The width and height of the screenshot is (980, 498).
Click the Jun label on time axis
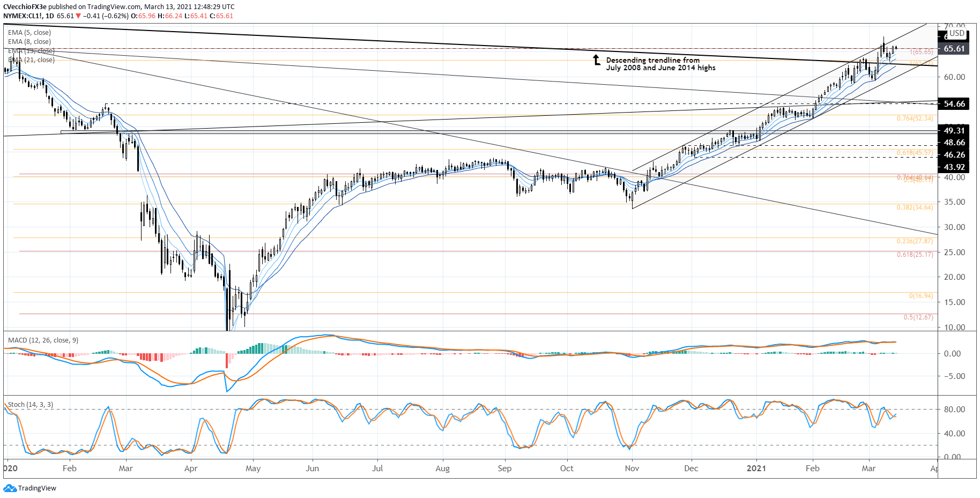(x=313, y=469)
